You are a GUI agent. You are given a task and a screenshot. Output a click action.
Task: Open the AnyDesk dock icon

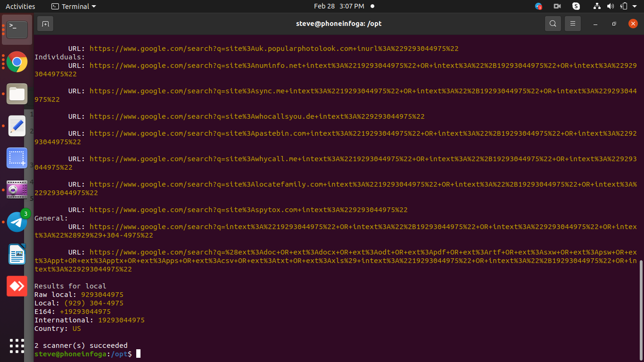click(17, 286)
